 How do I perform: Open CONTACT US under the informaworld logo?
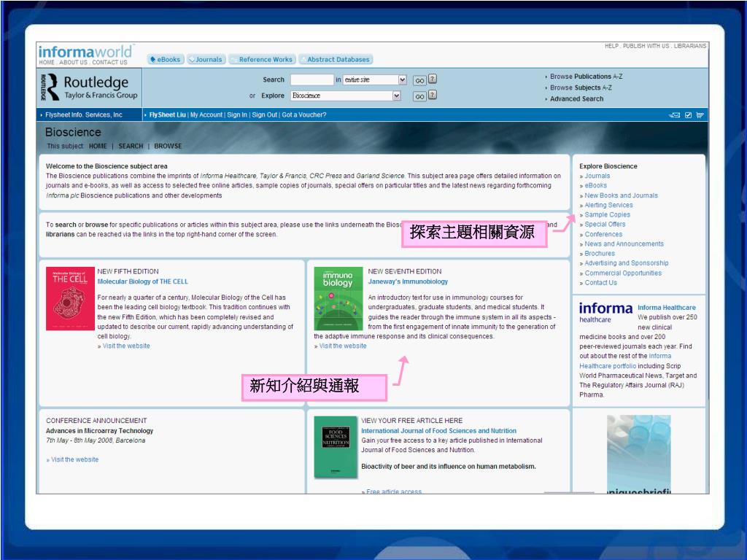[x=109, y=63]
